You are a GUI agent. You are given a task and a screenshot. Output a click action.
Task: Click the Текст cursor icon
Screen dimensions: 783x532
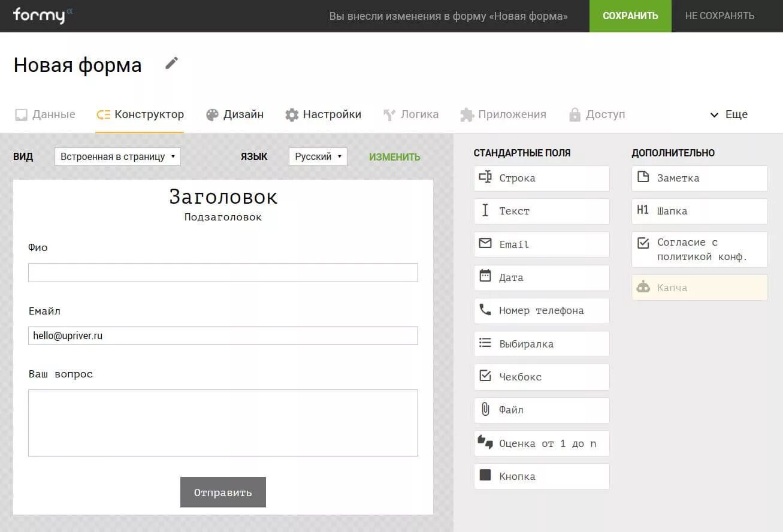coord(485,210)
